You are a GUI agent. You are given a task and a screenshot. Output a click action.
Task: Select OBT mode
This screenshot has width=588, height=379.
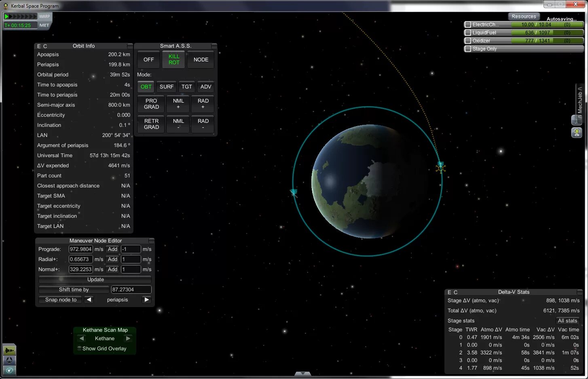pos(146,86)
